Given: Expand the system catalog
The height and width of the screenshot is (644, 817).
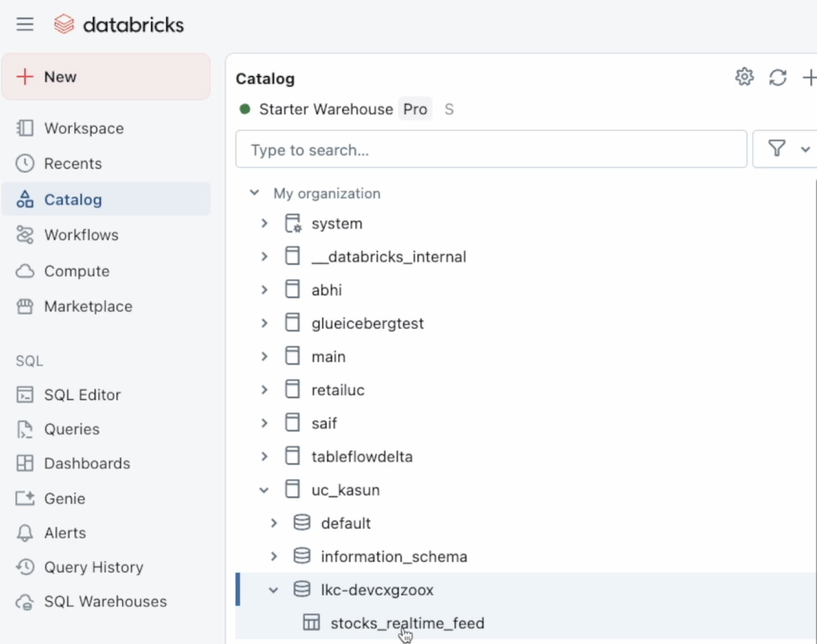Looking at the screenshot, I should coord(264,223).
